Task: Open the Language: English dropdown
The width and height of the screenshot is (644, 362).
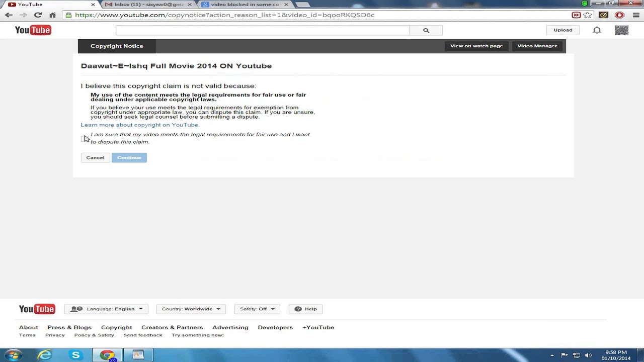Action: [x=106, y=309]
